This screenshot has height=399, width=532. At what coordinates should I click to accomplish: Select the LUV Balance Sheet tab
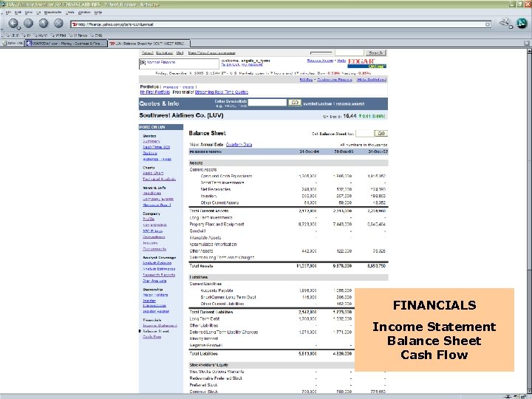pos(149,44)
